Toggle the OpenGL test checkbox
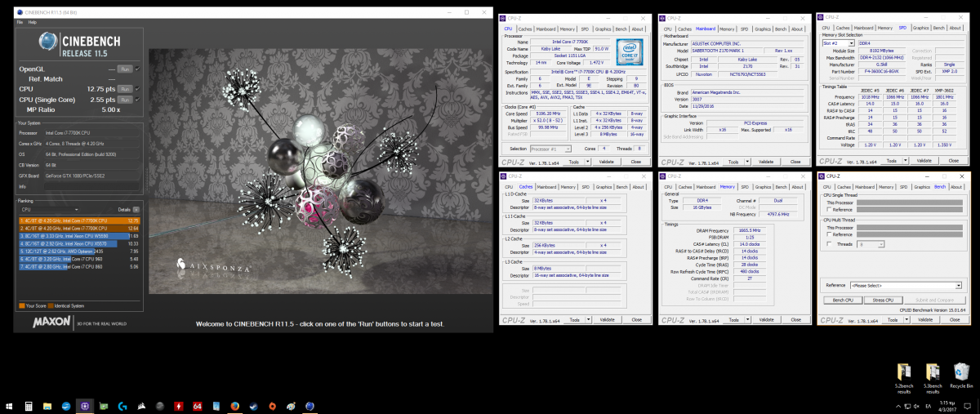 137,69
